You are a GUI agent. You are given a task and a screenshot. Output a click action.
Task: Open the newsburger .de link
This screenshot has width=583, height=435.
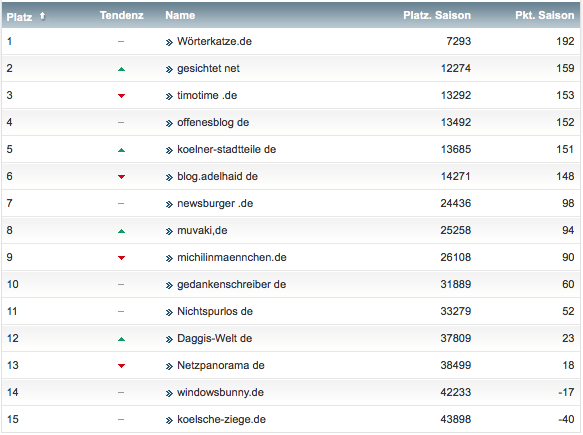tap(215, 203)
